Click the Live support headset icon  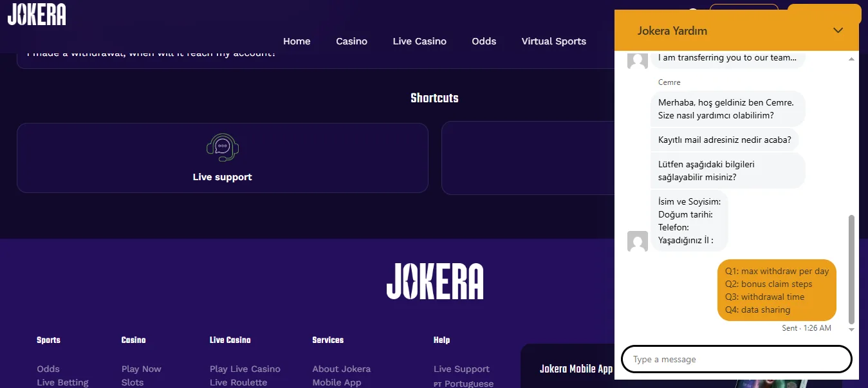pyautogui.click(x=223, y=147)
